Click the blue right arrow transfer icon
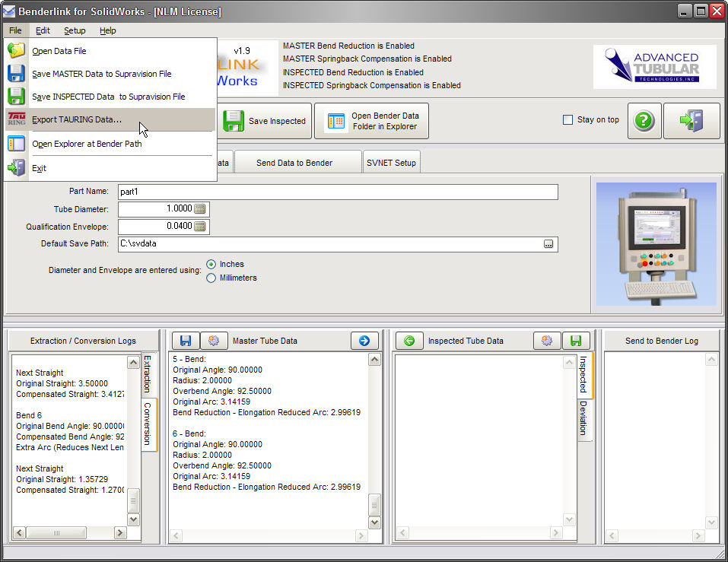The height and width of the screenshot is (562, 728). coord(364,341)
